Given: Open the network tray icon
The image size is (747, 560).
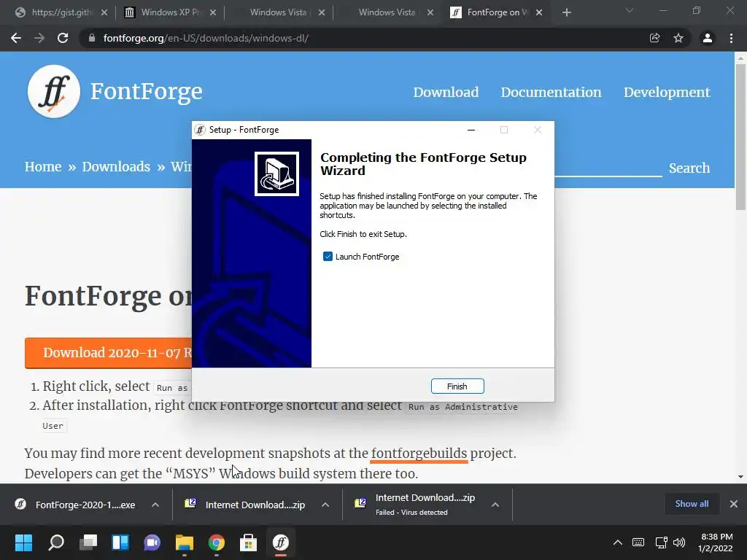Looking at the screenshot, I should [x=661, y=542].
